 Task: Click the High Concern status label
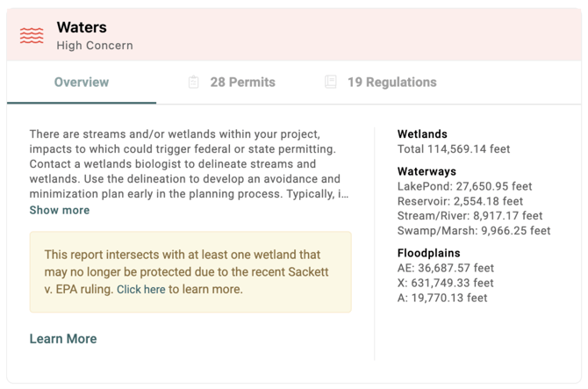click(95, 46)
